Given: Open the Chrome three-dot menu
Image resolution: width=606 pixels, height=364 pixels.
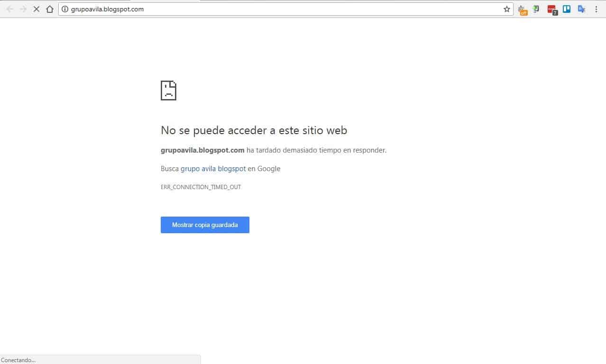Looking at the screenshot, I should (596, 9).
